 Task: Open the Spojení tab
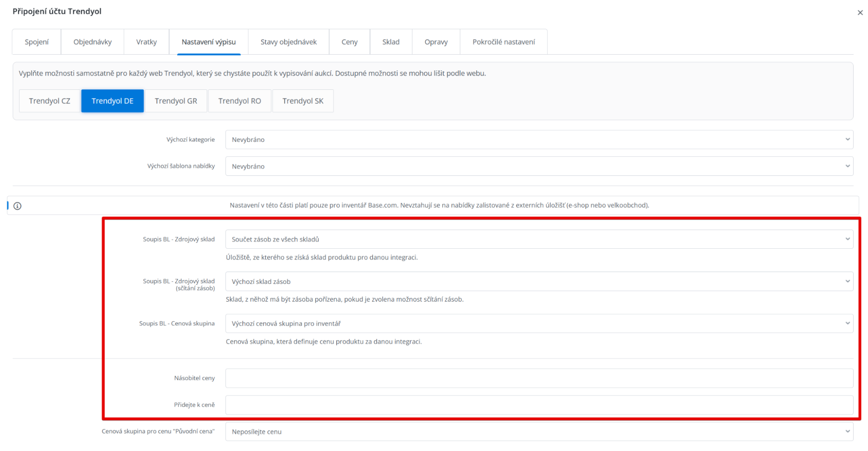click(36, 42)
